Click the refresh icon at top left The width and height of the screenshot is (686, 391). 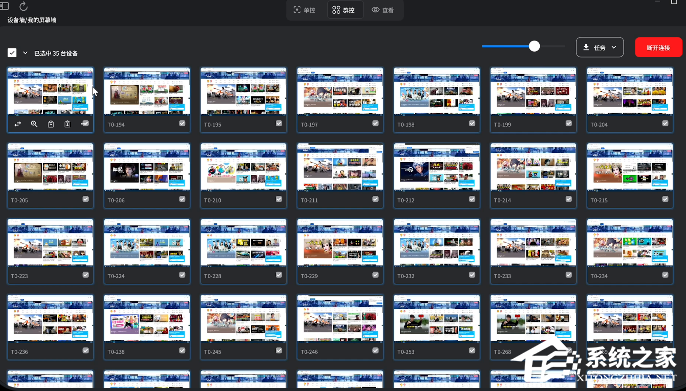[x=24, y=6]
